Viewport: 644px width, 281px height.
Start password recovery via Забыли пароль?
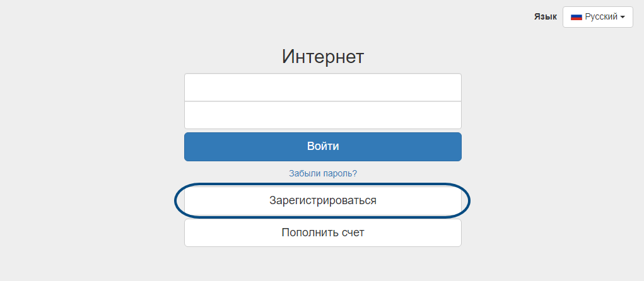click(322, 173)
